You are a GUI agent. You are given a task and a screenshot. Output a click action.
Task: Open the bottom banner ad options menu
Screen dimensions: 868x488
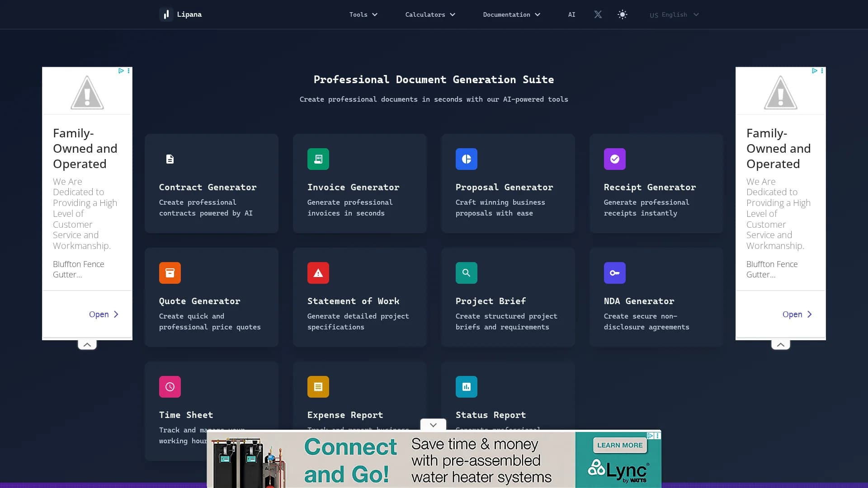[x=658, y=436]
